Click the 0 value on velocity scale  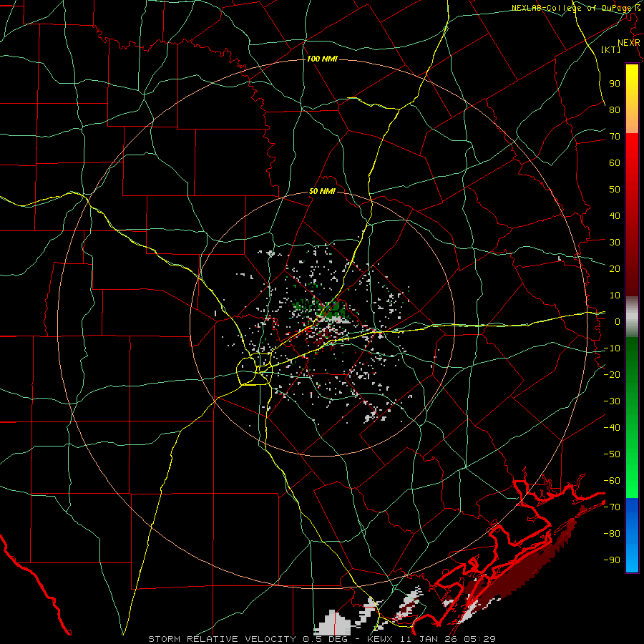click(618, 321)
